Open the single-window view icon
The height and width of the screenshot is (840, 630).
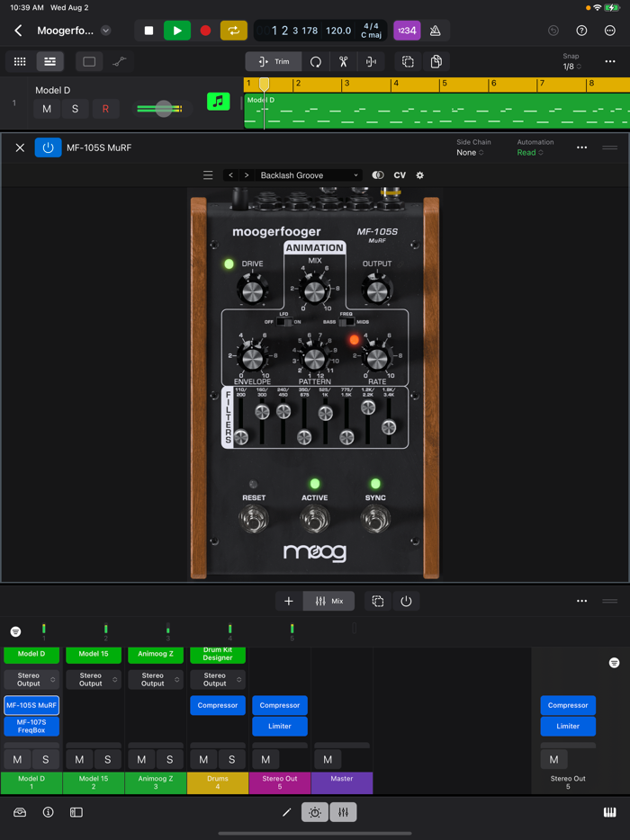(89, 62)
